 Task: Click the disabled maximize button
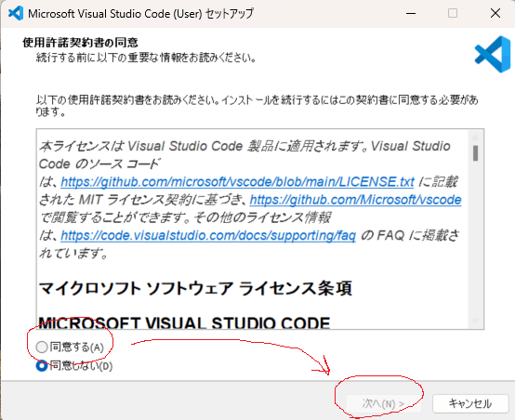(453, 13)
